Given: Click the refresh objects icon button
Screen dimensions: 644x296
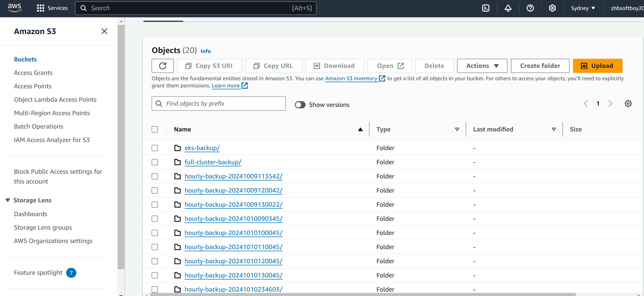Looking at the screenshot, I should (163, 66).
